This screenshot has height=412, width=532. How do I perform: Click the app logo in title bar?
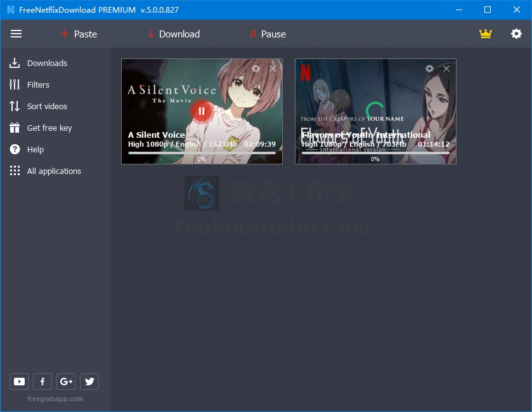point(11,10)
